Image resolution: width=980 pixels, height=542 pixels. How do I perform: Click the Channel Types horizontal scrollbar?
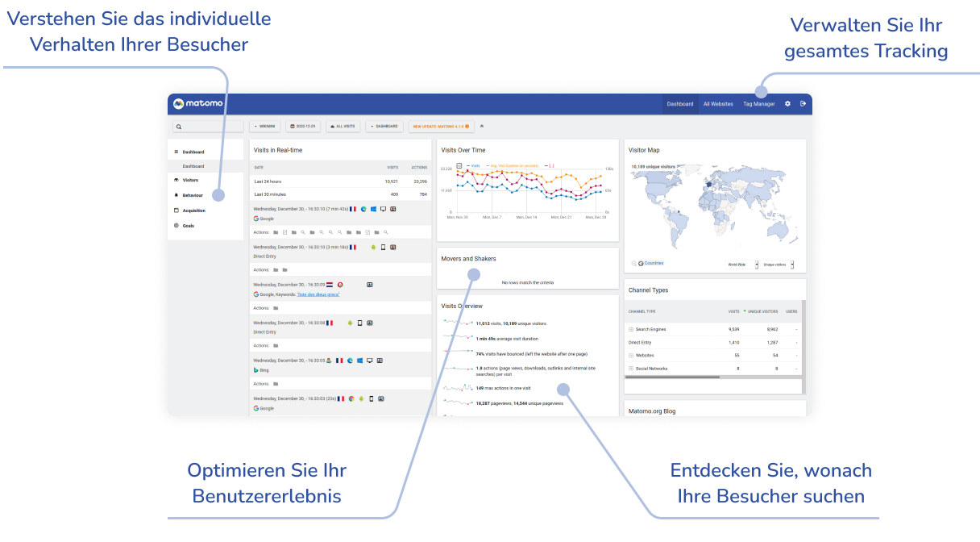tap(713, 377)
